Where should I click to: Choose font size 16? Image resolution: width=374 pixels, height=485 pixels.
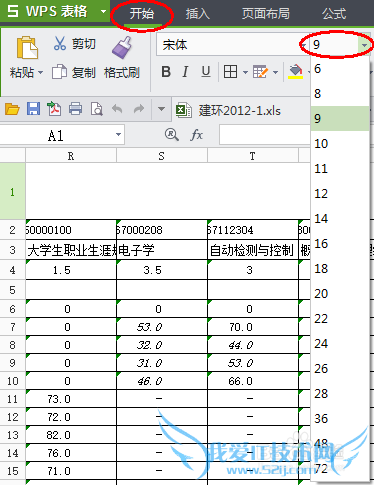340,244
